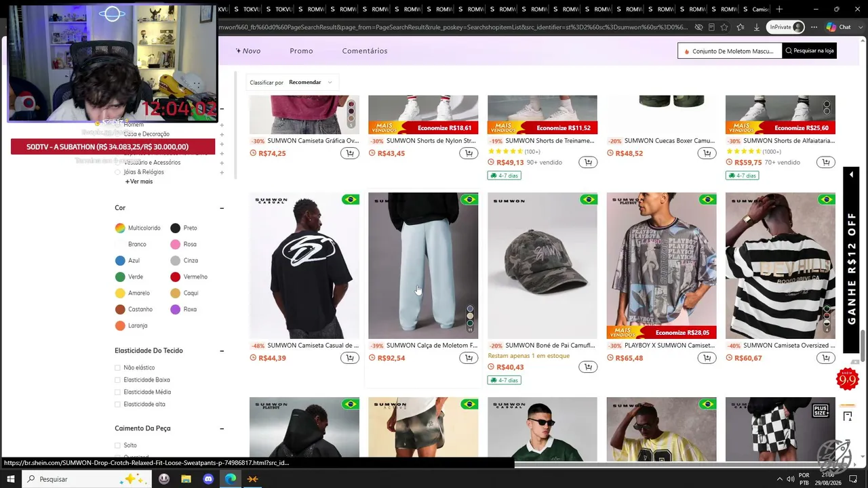Filter by Laranja color swatch
The image size is (868, 488).
tap(120, 326)
